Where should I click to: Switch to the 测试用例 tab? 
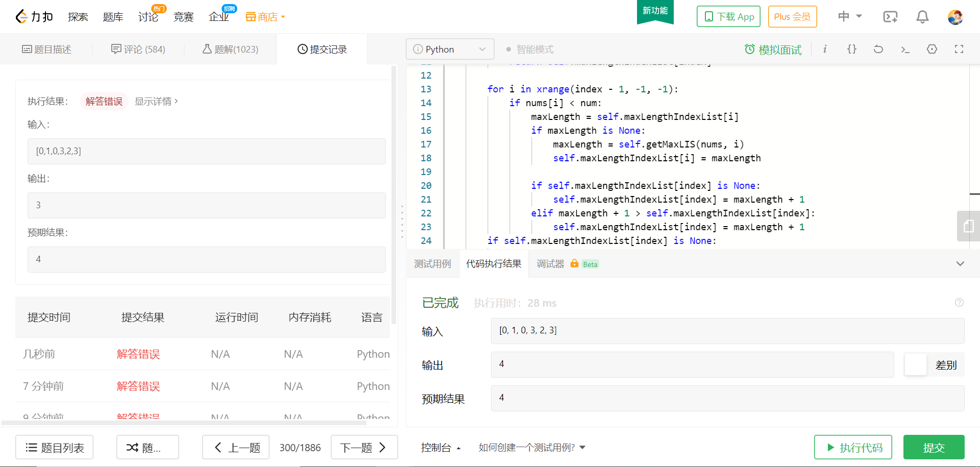(x=432, y=264)
